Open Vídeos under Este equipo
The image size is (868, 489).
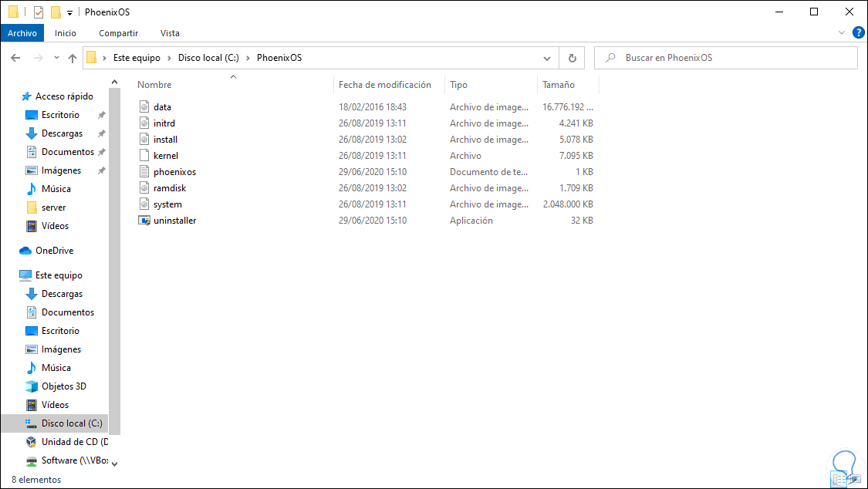click(x=48, y=405)
